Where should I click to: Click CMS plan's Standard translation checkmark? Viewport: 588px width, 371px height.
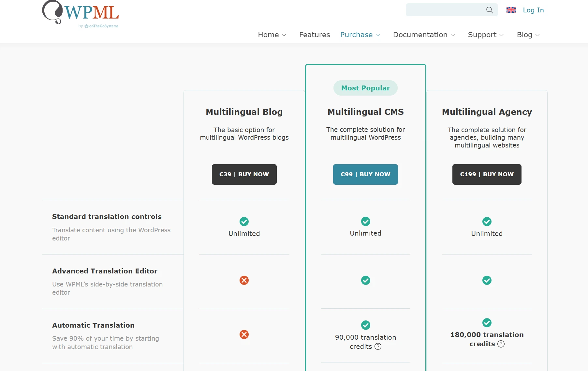point(366,221)
